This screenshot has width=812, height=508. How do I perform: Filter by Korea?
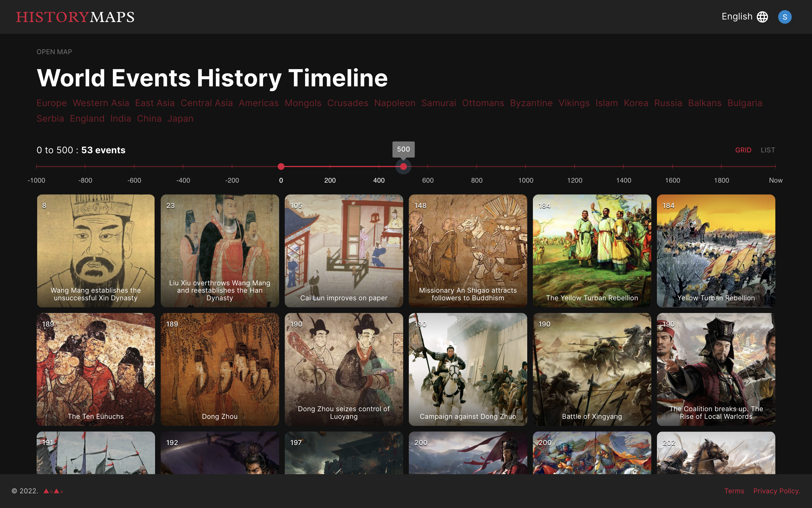coord(636,103)
